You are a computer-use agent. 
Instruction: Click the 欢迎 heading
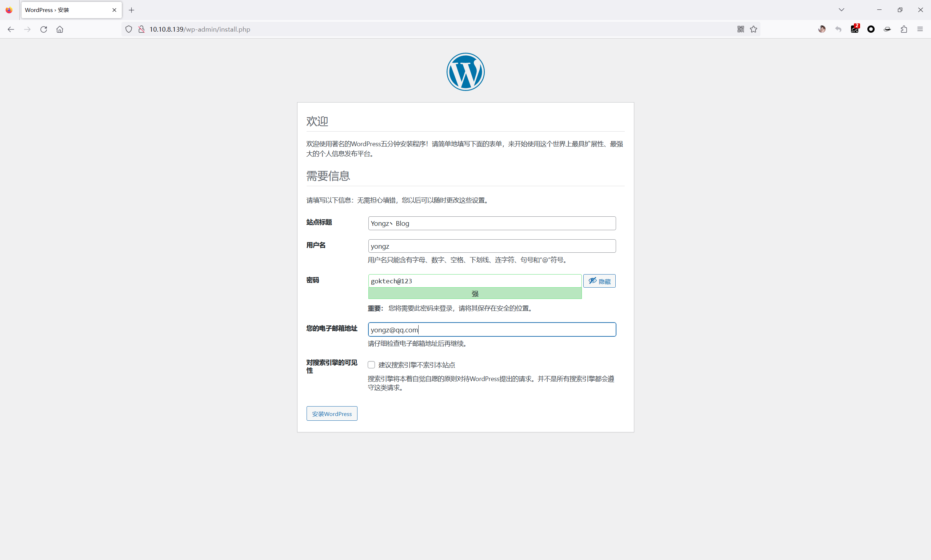[317, 121]
